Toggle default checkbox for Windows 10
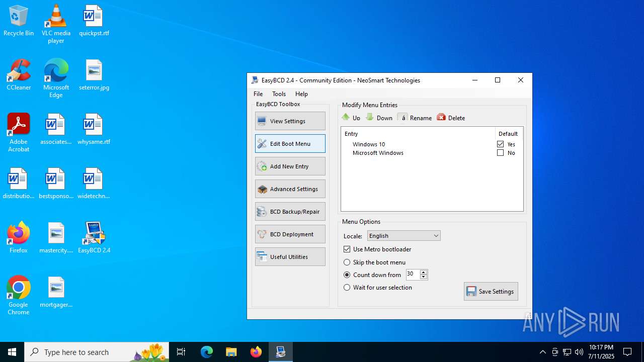 click(x=500, y=144)
